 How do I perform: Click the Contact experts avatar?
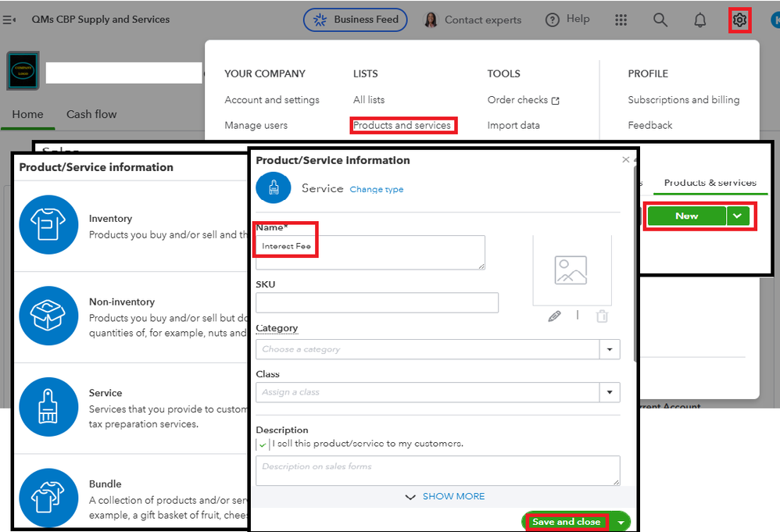point(431,20)
